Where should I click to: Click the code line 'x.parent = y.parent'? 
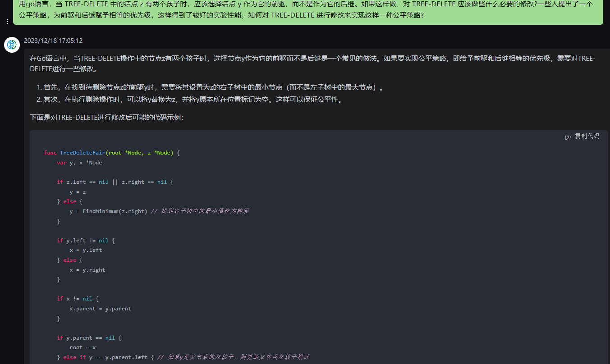[100, 309]
